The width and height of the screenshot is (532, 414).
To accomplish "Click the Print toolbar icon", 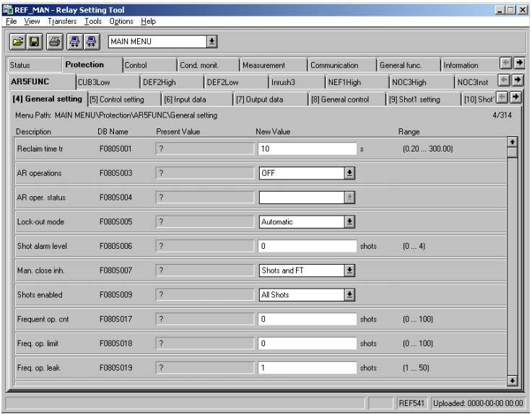I will click(x=55, y=42).
